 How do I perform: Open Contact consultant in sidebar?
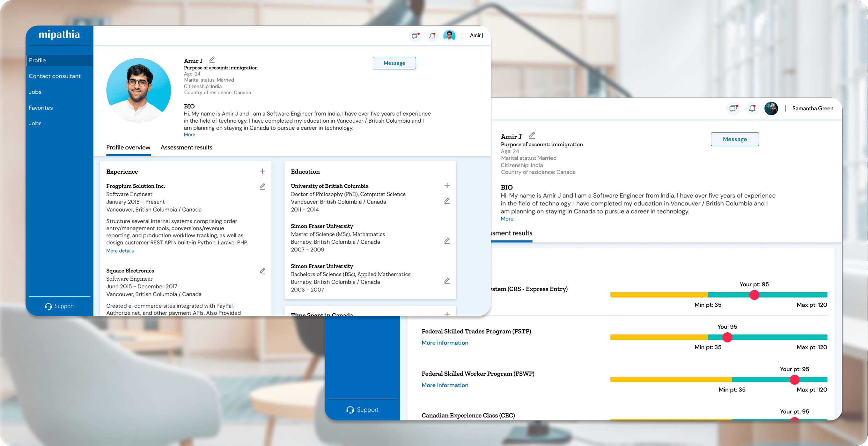(55, 76)
